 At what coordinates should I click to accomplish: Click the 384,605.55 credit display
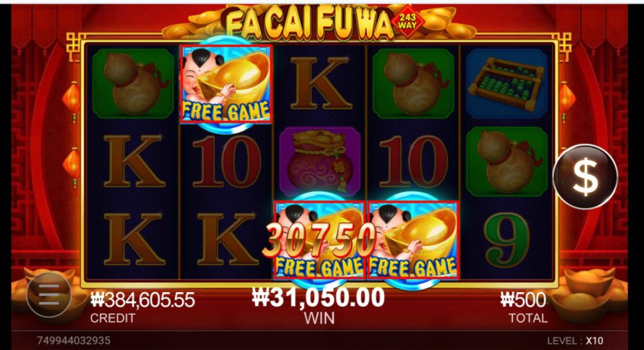pos(143,301)
